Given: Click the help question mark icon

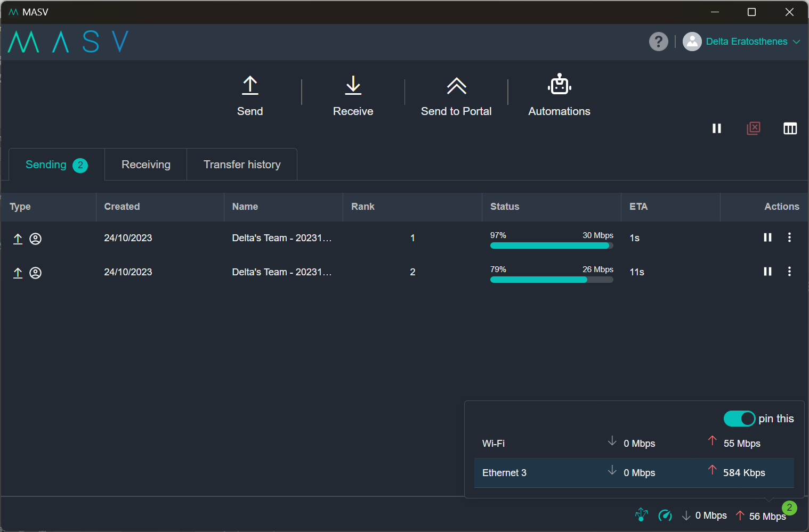Looking at the screenshot, I should coord(659,42).
